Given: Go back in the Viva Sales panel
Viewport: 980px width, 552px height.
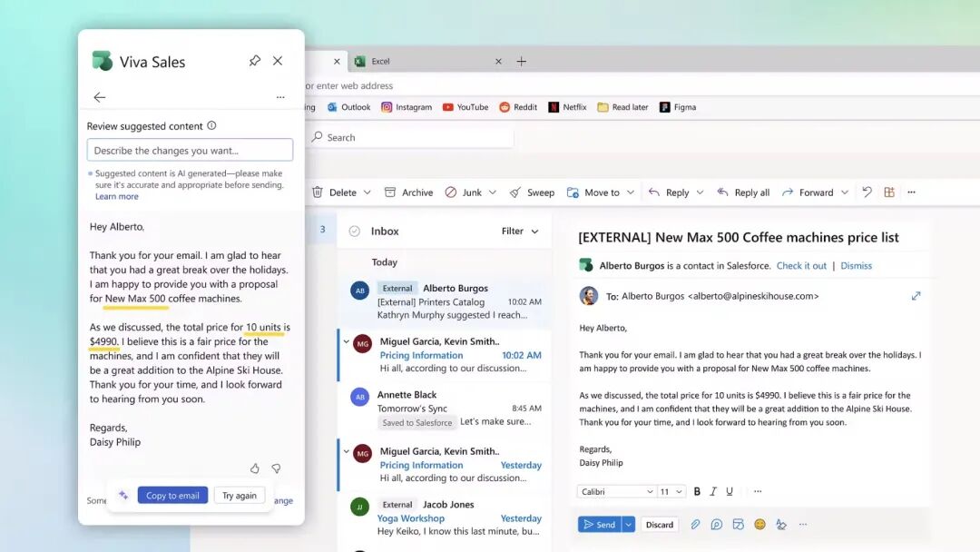Looking at the screenshot, I should point(100,97).
